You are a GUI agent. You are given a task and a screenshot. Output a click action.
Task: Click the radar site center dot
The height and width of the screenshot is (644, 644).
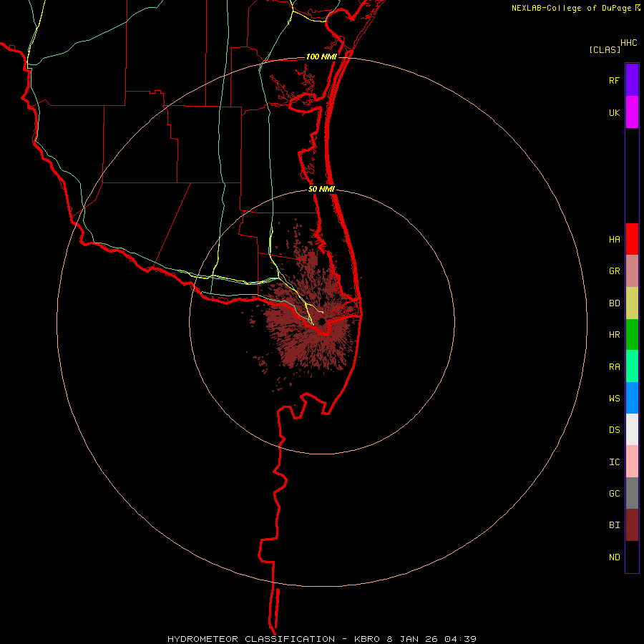coord(321,321)
